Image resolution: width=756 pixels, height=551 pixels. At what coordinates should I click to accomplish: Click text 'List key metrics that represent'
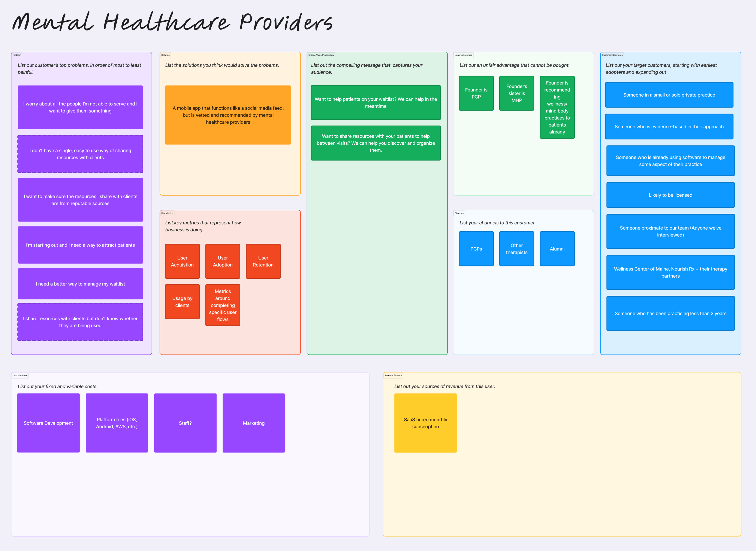(x=203, y=226)
